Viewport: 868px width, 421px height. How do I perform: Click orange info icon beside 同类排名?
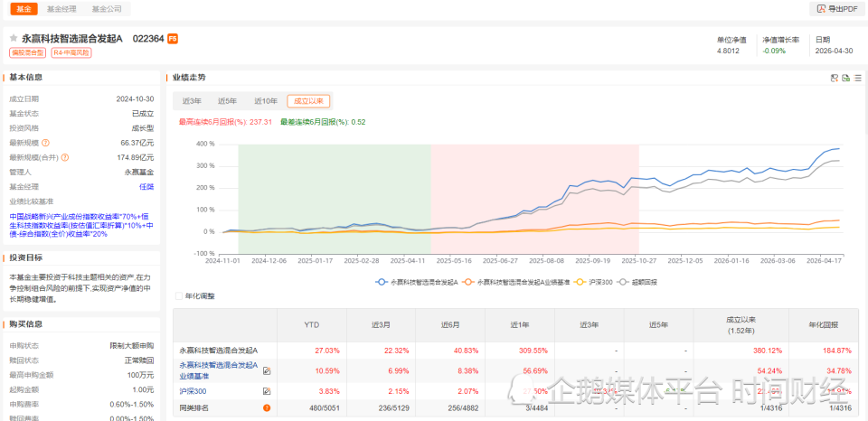pyautogui.click(x=267, y=408)
